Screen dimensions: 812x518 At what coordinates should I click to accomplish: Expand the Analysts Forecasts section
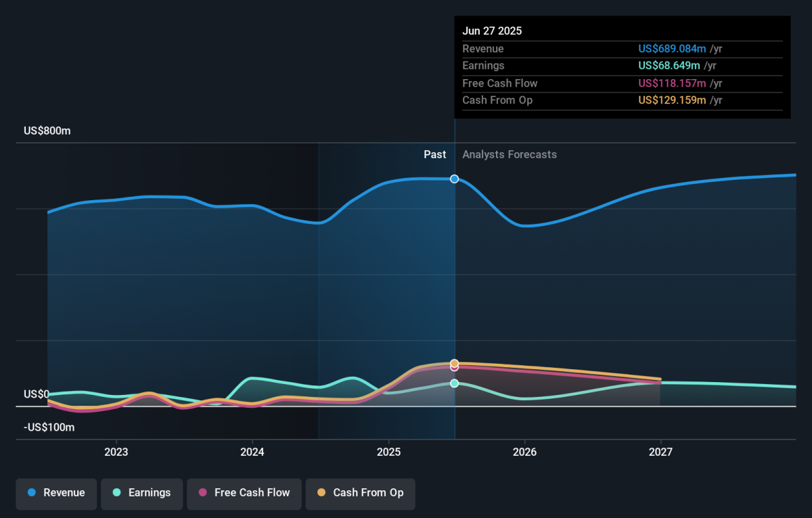coord(510,154)
